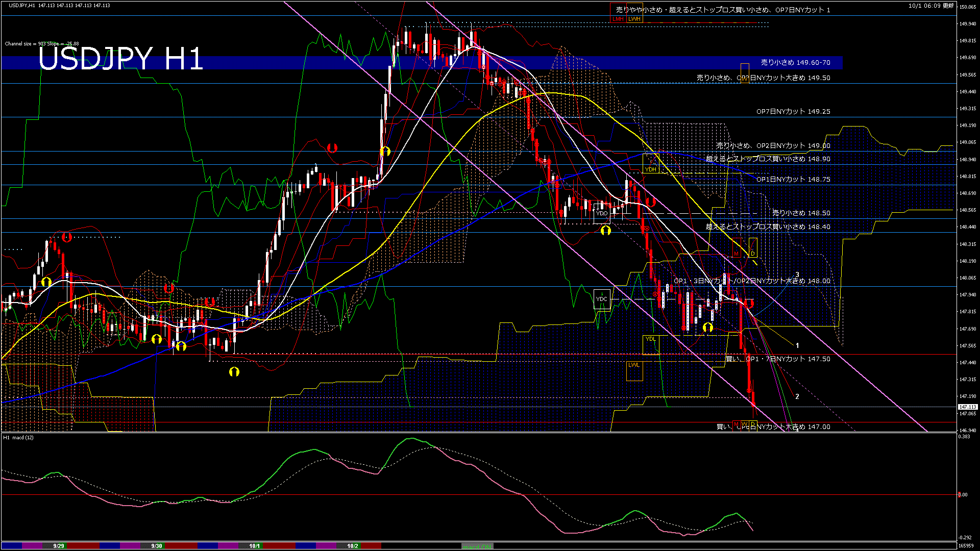Click the red LMH marker box
The width and height of the screenshot is (980, 551).
pos(618,19)
